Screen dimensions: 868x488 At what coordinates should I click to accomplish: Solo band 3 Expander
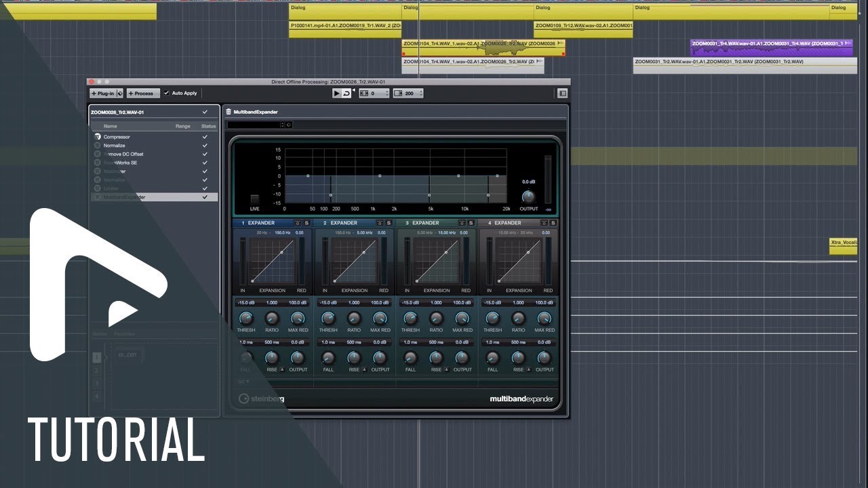click(x=471, y=223)
